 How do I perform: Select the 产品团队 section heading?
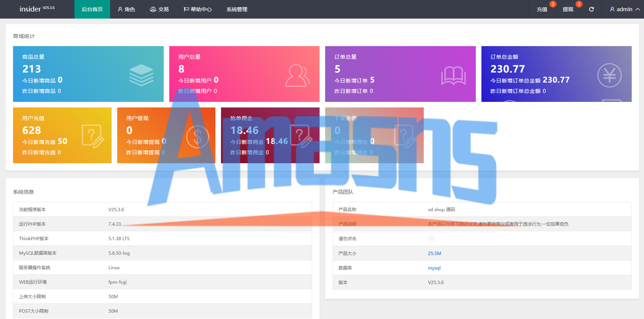coord(343,192)
